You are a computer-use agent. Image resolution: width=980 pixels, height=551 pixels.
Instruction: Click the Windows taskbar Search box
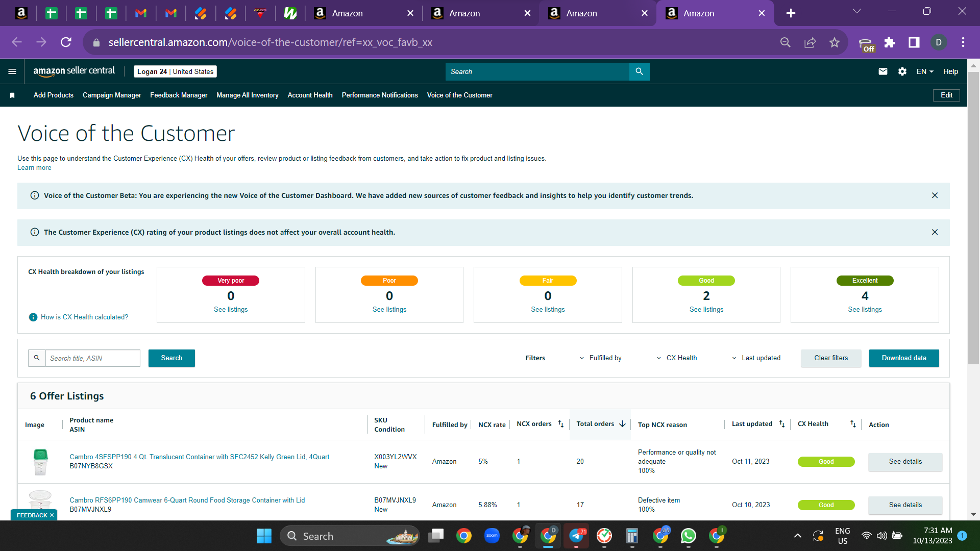(350, 536)
